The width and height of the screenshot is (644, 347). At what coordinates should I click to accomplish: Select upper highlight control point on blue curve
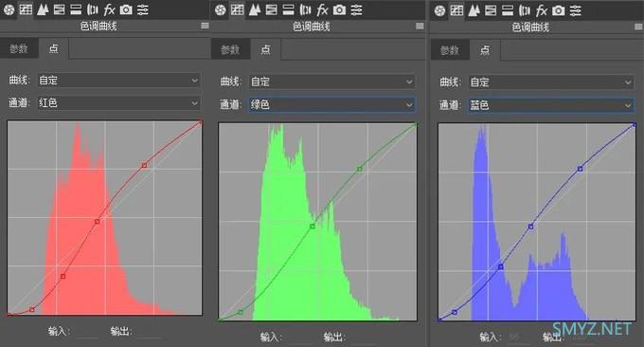tap(580, 169)
